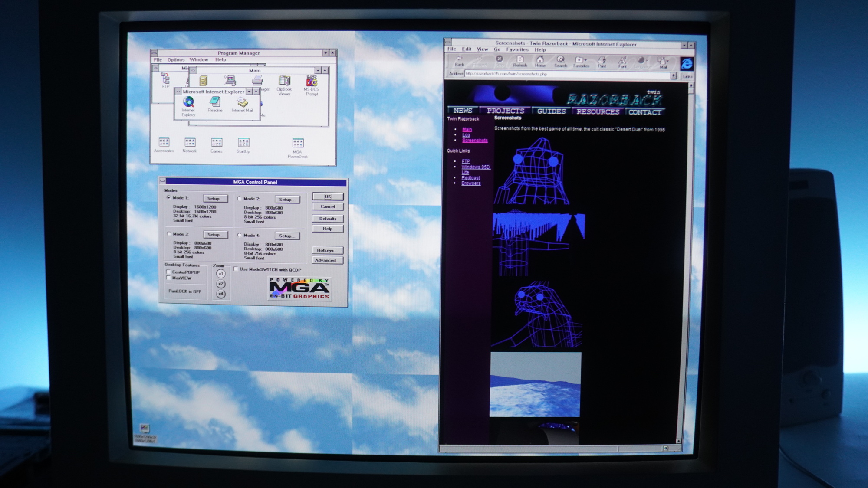The image size is (868, 488).
Task: Select the Mode 2 radio button
Action: (x=240, y=199)
